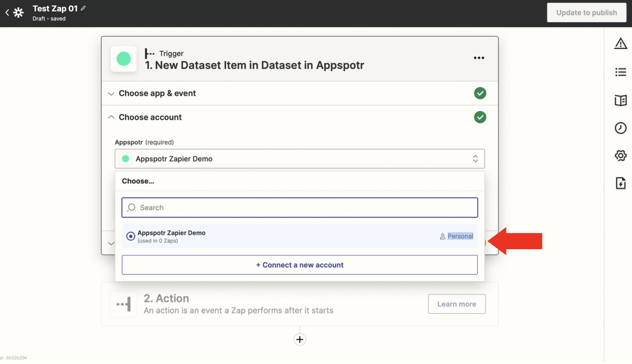The width and height of the screenshot is (632, 364).
Task: Expand the Choose app & event section
Action: 299,93
